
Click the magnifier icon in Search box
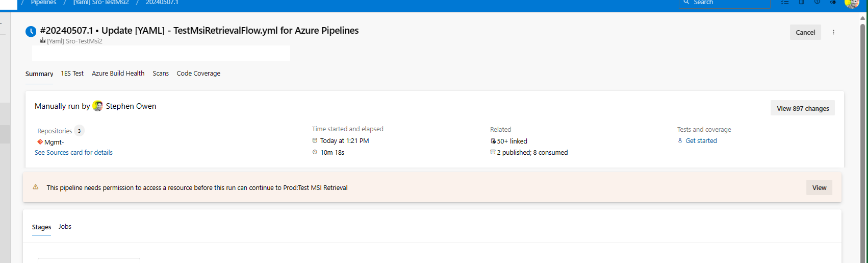pos(686,2)
